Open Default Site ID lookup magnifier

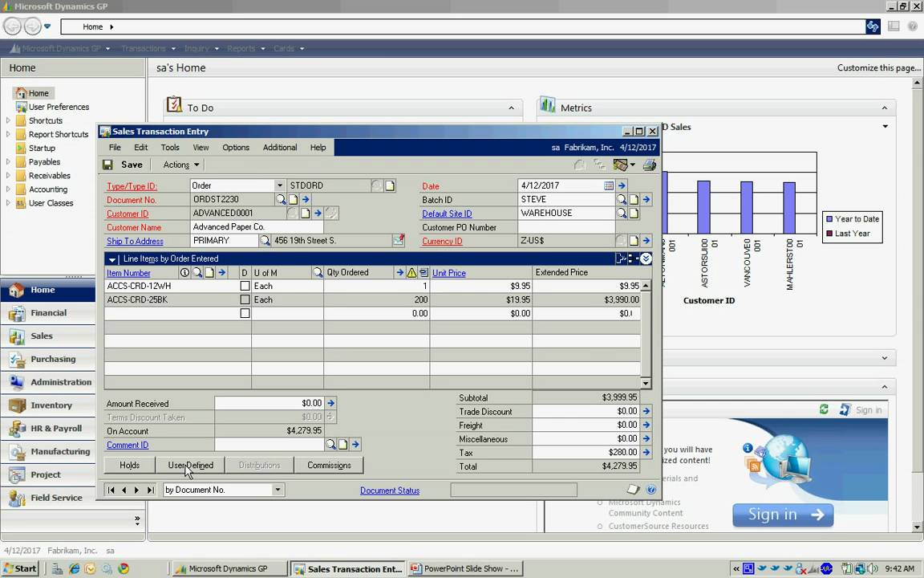click(x=621, y=213)
